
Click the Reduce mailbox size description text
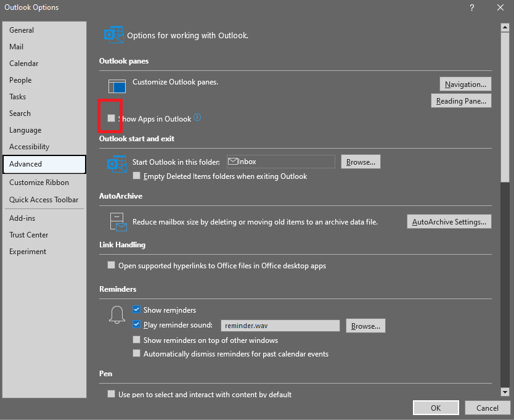(255, 222)
